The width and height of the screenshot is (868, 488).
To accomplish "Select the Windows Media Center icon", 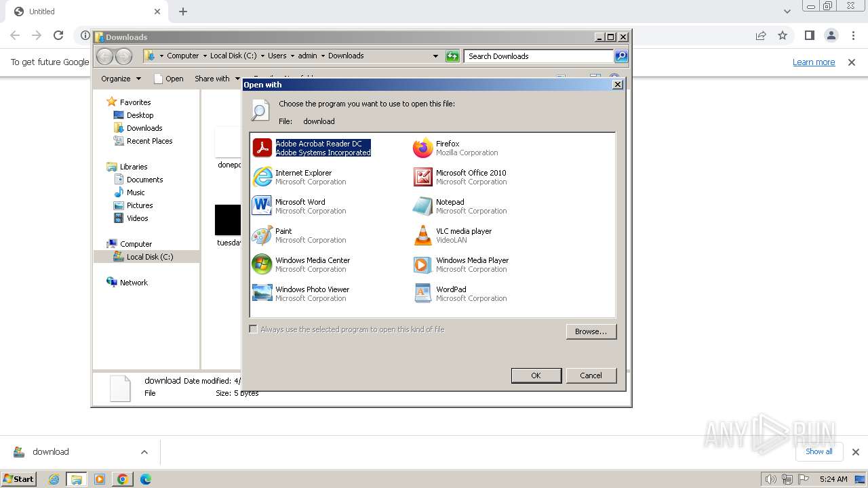I will pyautogui.click(x=262, y=264).
